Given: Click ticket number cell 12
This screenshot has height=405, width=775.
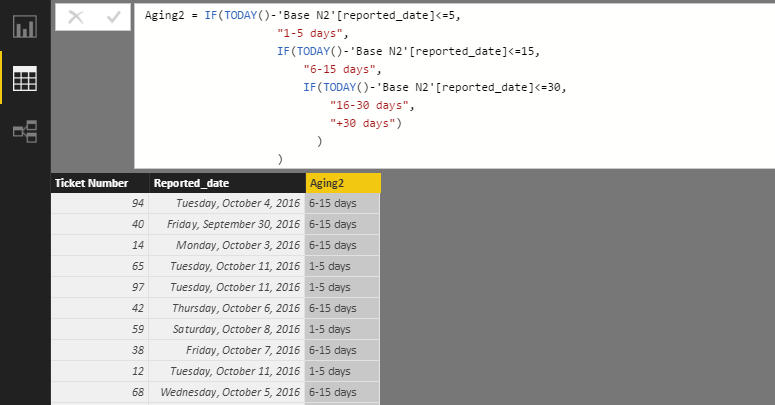Looking at the screenshot, I should 100,371.
